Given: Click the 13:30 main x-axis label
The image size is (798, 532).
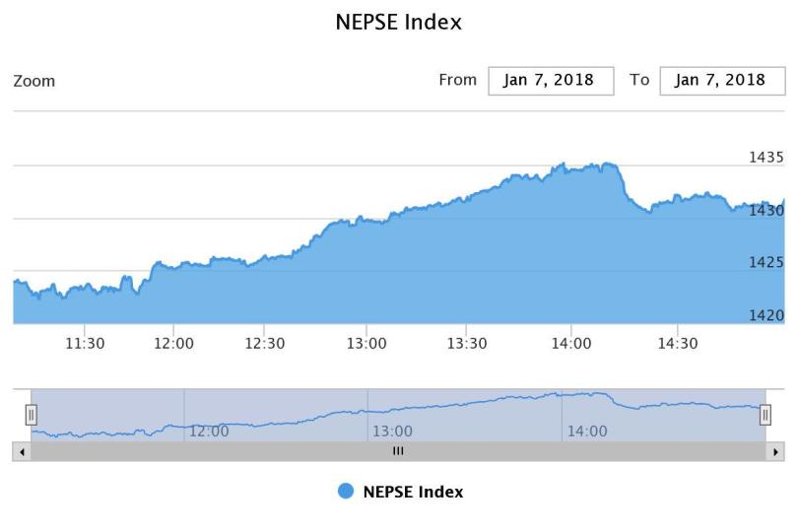Looking at the screenshot, I should 467,343.
